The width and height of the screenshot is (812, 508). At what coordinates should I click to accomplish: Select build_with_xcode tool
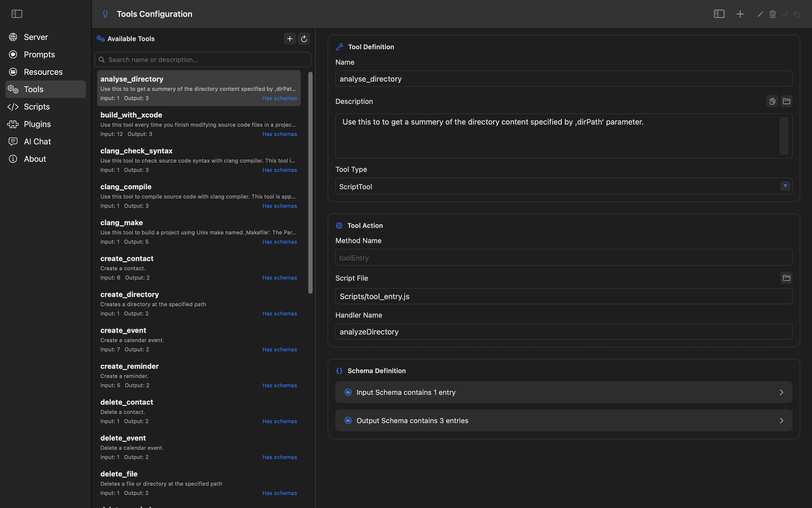click(x=199, y=124)
